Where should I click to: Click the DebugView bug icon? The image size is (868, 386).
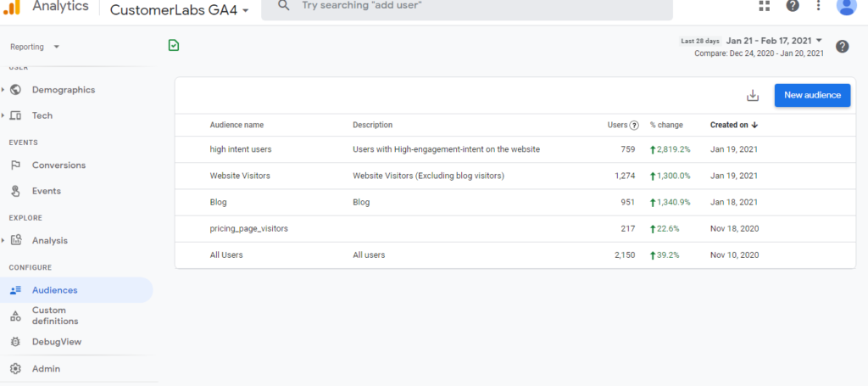pyautogui.click(x=15, y=342)
